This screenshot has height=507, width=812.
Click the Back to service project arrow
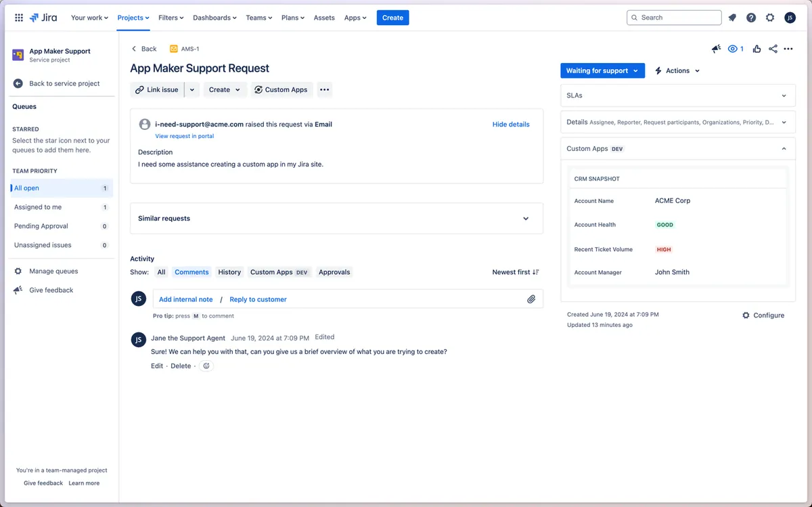click(x=18, y=83)
